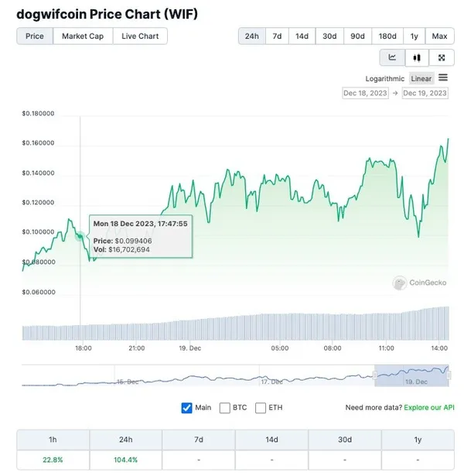Select the 7d time range
The height and width of the screenshot is (476, 464).
[x=277, y=36]
